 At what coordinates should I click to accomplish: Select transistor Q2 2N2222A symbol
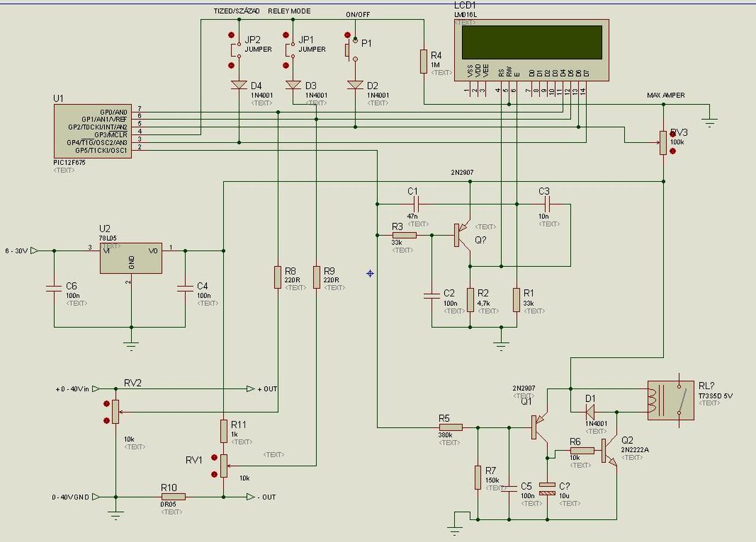(610, 451)
